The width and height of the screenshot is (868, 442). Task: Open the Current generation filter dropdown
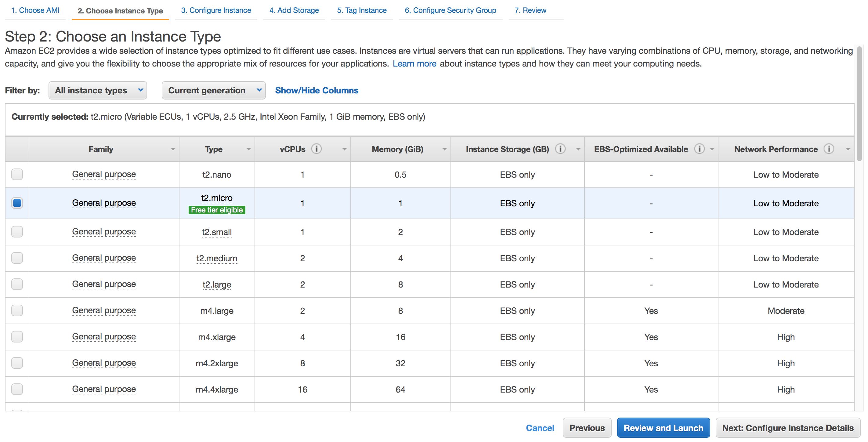213,90
